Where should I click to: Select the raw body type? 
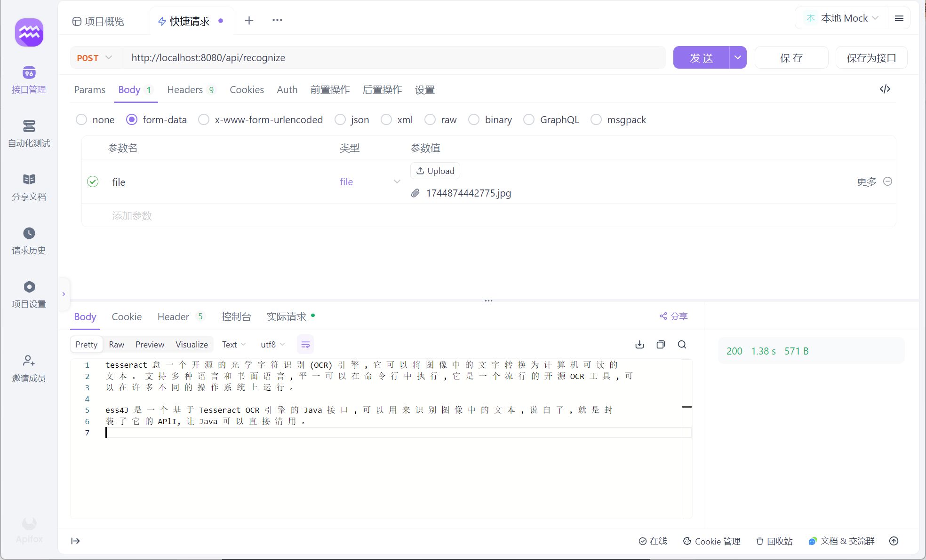click(x=430, y=120)
